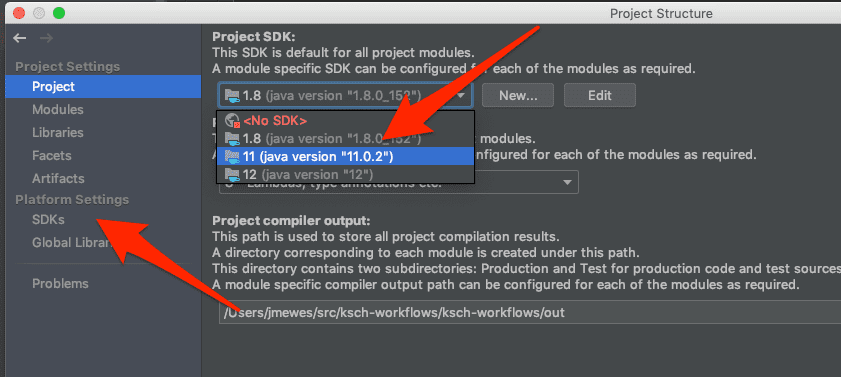The image size is (841, 377).
Task: Click the JDK icon next to 1.8 in list
Action: [232, 138]
